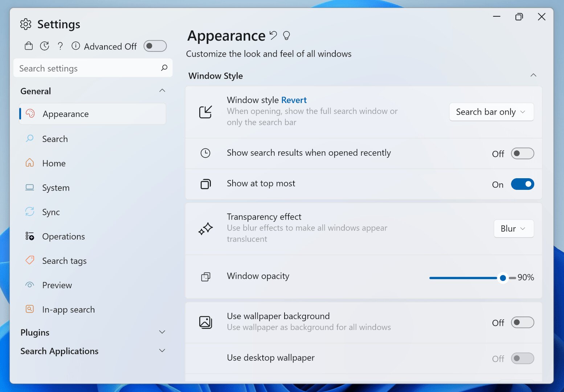Click the Search magnifier icon in sidebar
Image resolution: width=564 pixels, height=392 pixels.
30,138
